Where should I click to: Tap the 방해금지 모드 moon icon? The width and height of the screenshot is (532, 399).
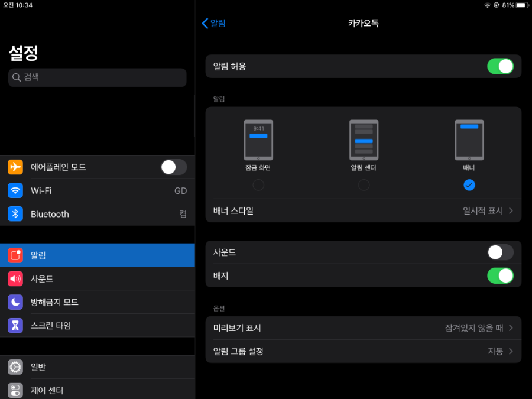15,302
